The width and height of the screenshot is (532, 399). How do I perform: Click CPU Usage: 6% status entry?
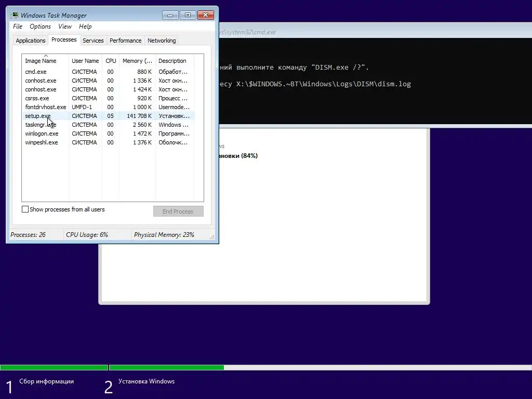(x=87, y=235)
